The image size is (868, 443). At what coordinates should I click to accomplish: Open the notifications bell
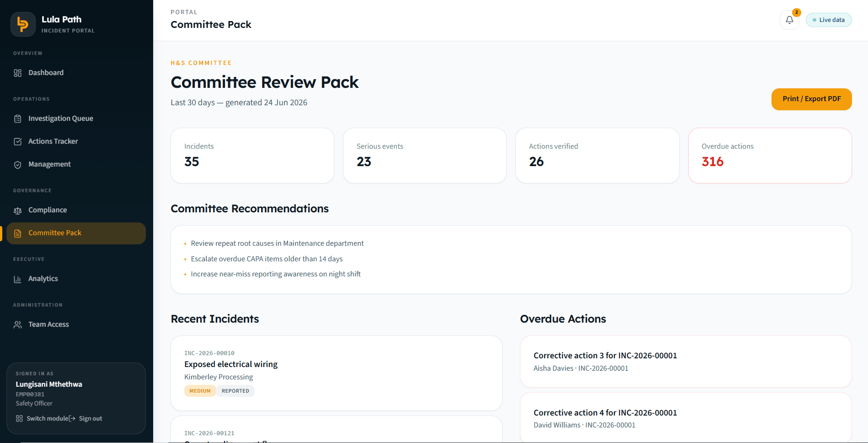pos(789,20)
